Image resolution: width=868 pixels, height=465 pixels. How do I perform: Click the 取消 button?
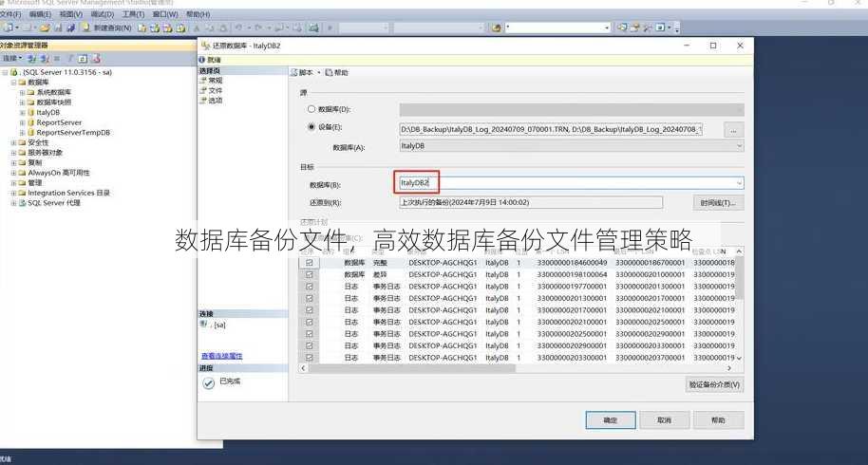(x=664, y=420)
